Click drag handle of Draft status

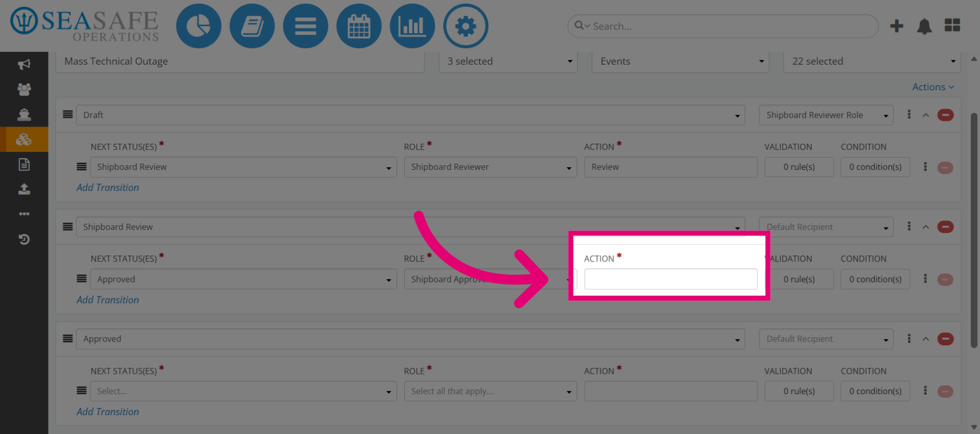67,114
